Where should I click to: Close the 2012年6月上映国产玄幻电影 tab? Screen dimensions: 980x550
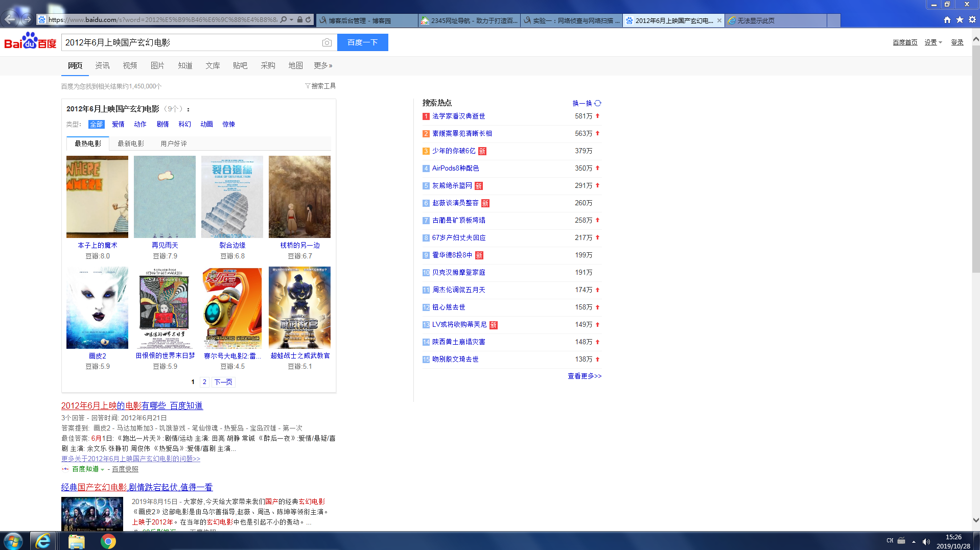pos(719,20)
